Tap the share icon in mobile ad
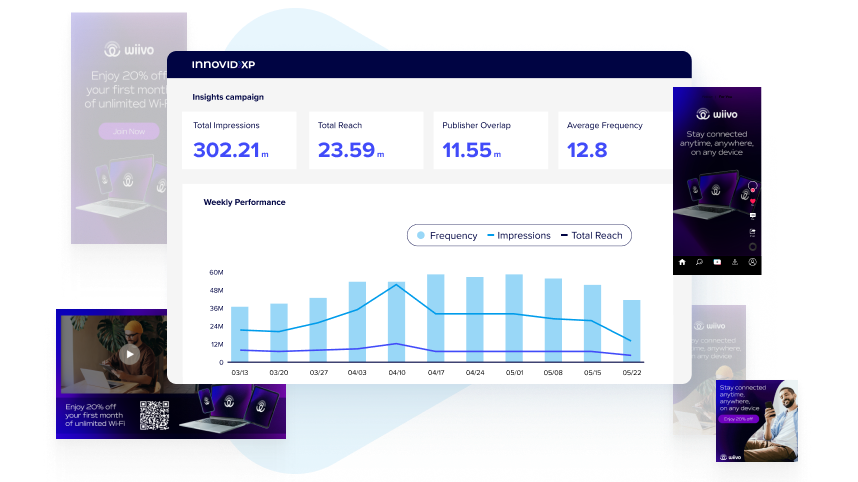 point(752,233)
